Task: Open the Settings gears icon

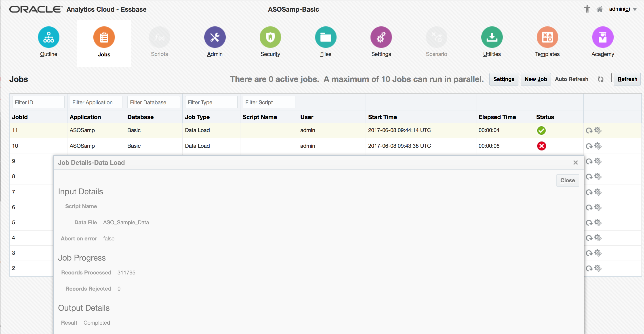Action: (381, 37)
